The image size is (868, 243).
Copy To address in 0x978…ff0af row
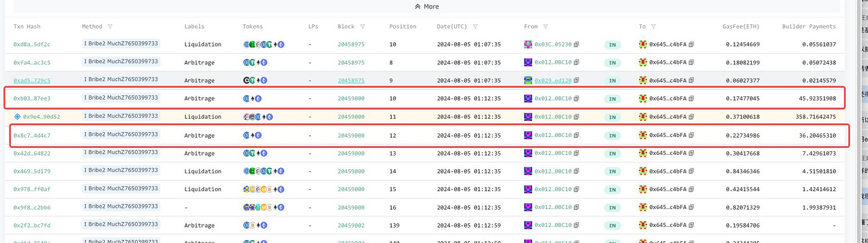pyautogui.click(x=692, y=189)
